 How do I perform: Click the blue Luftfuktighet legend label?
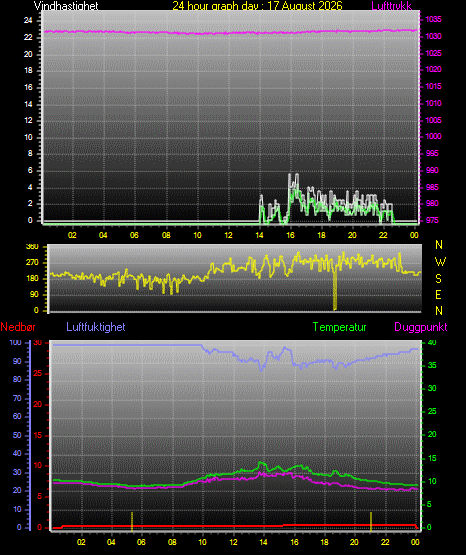point(96,327)
